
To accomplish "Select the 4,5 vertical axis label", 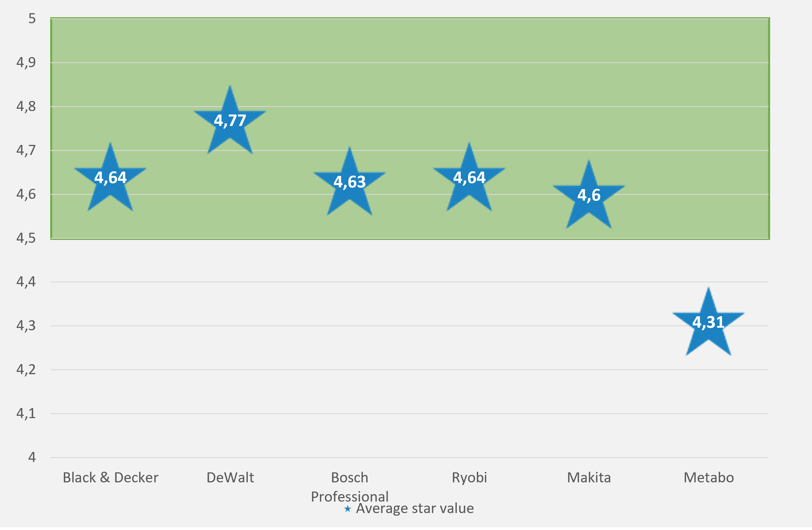I will tap(26, 238).
